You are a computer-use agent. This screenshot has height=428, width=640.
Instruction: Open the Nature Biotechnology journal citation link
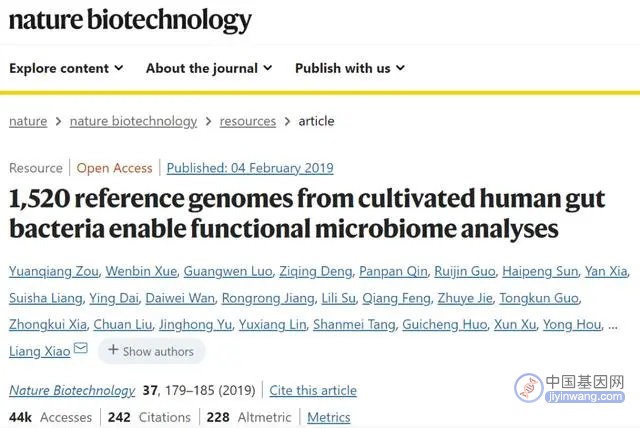coord(72,390)
